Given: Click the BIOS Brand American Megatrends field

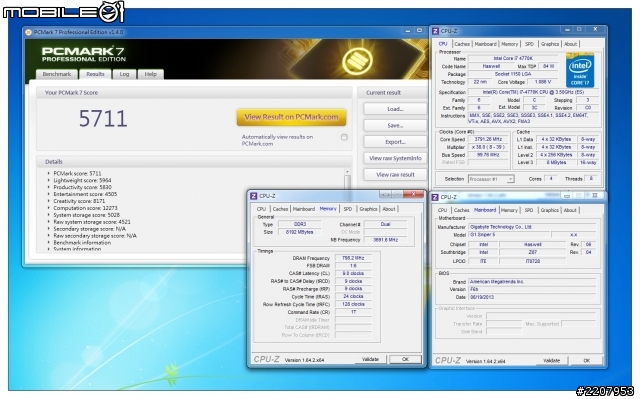Looking at the screenshot, I should pyautogui.click(x=532, y=282).
